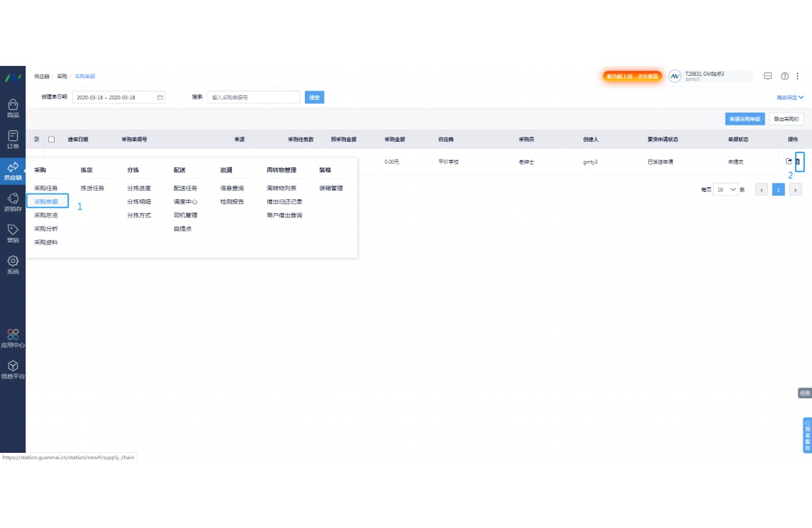
Task: Open 营销 from the sidebar
Action: (x=13, y=233)
